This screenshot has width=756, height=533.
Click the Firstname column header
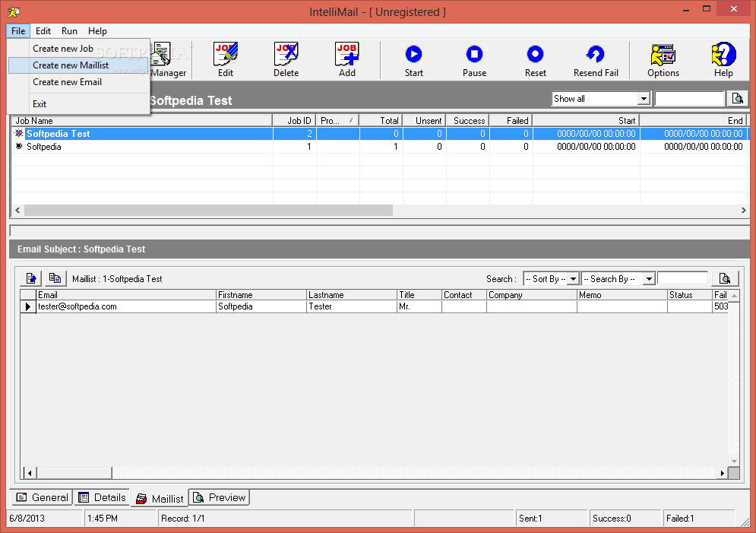[x=261, y=295]
